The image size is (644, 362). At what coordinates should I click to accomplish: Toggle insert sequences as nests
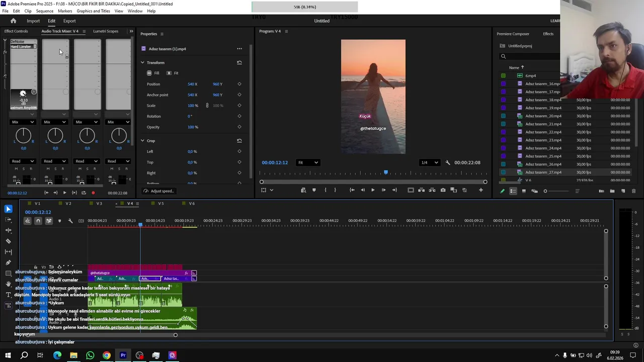27,221
